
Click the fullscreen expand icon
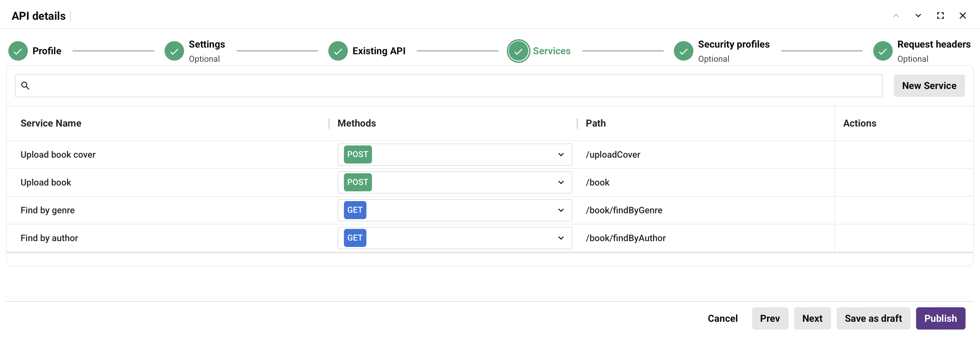coord(941,16)
